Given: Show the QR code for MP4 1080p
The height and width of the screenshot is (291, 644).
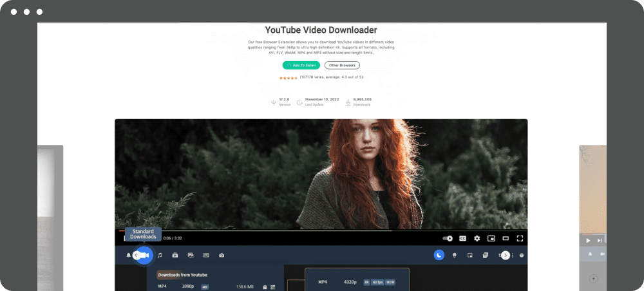Looking at the screenshot, I should (272, 287).
